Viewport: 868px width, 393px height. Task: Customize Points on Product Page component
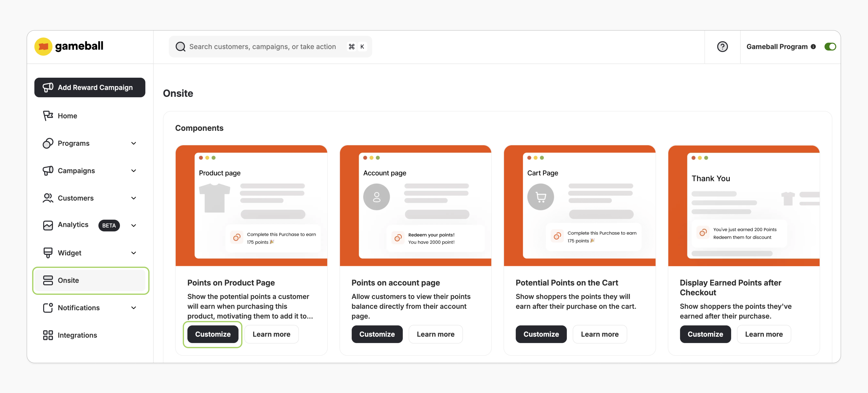pos(213,334)
